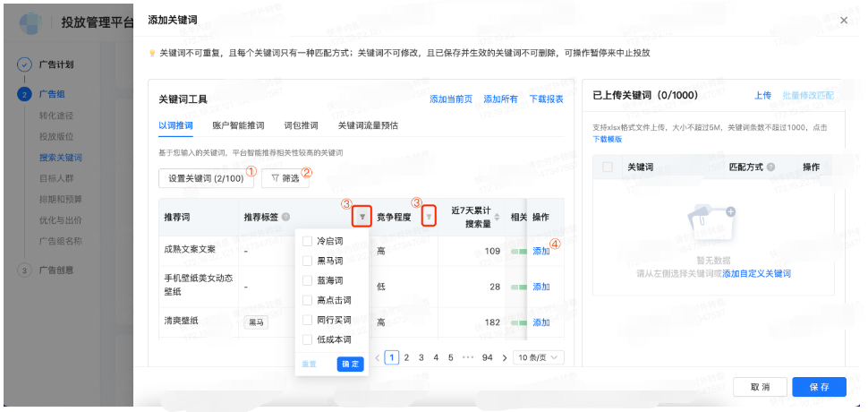Add the keyword 成熟文案文案

point(540,251)
